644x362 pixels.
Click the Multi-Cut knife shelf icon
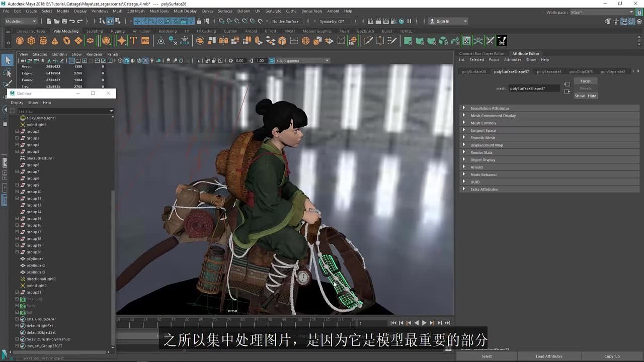[x=368, y=41]
